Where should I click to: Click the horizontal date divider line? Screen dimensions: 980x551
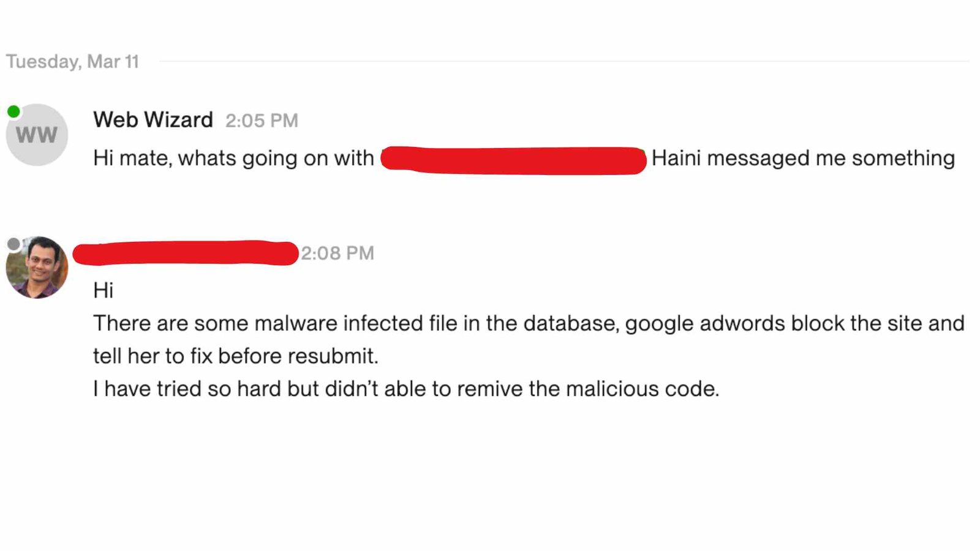(563, 61)
